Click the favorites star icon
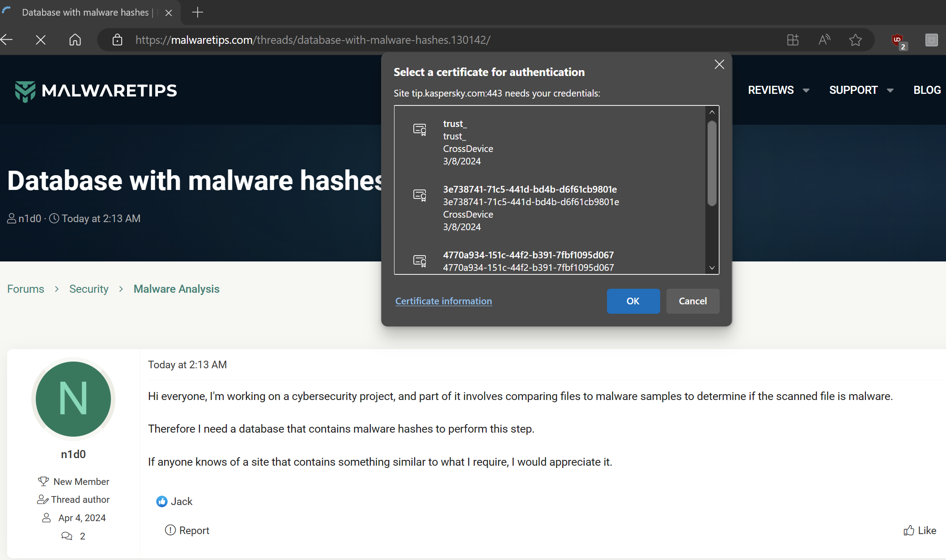 point(855,40)
